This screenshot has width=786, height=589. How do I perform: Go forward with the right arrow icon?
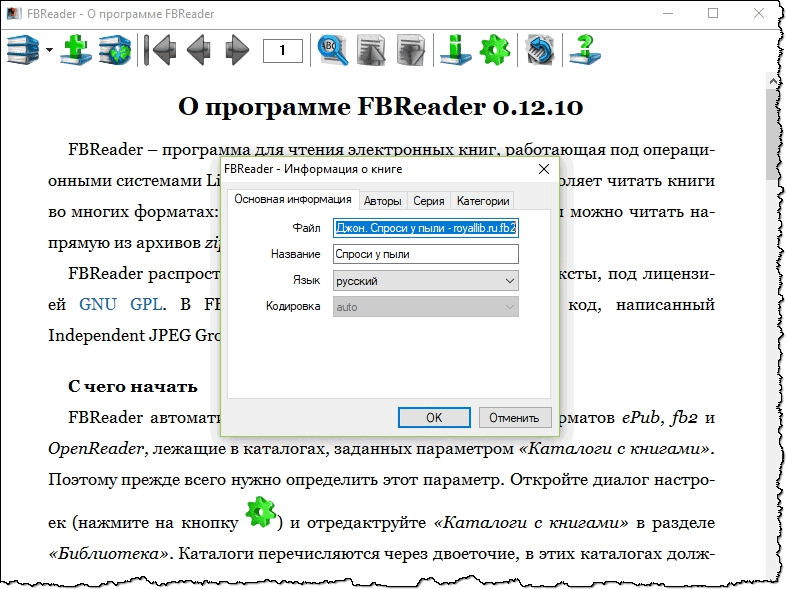[237, 50]
